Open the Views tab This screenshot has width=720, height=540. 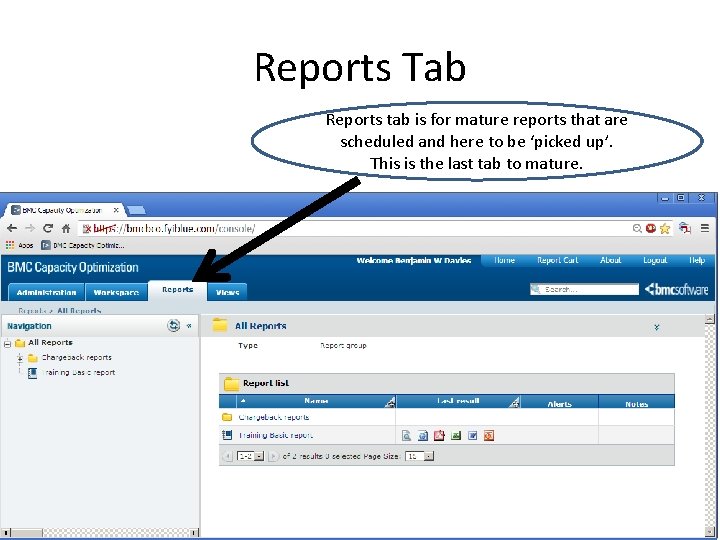pyautogui.click(x=227, y=292)
